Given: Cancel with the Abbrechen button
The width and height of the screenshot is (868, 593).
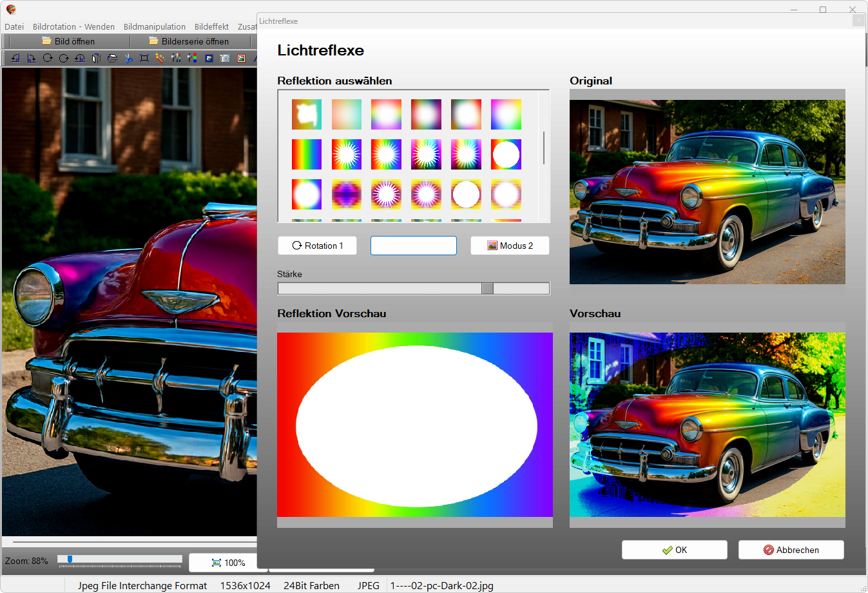Looking at the screenshot, I should coord(791,550).
